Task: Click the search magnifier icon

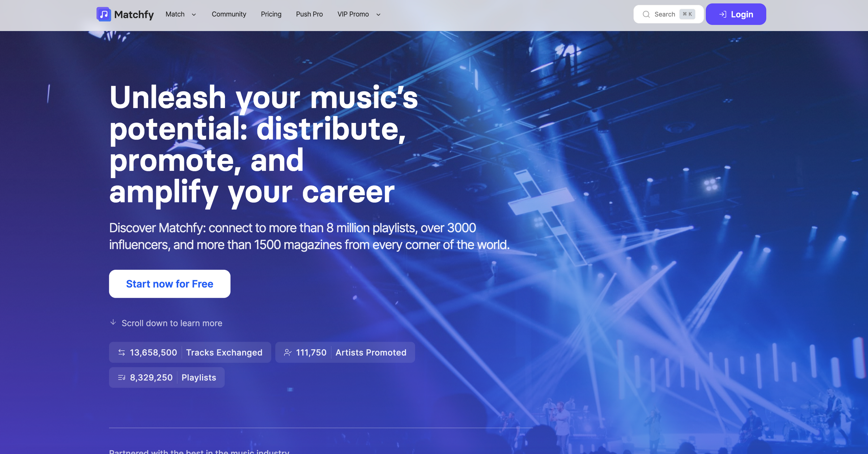Action: (x=646, y=14)
